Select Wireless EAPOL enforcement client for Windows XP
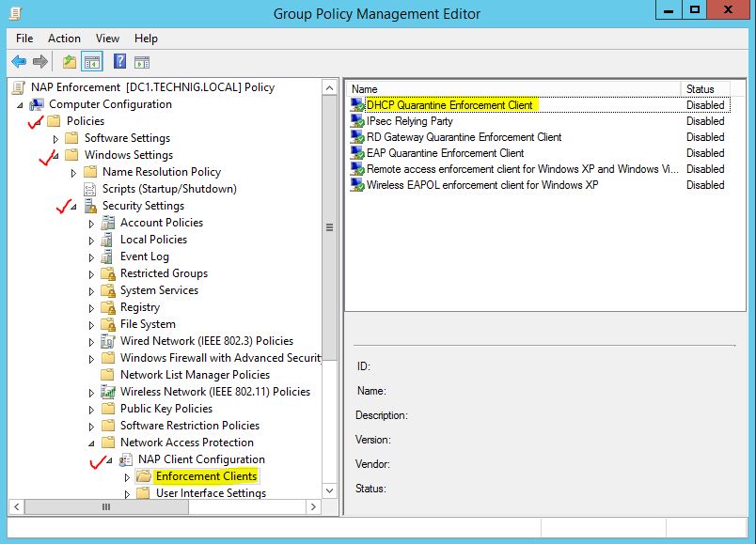 pos(469,185)
